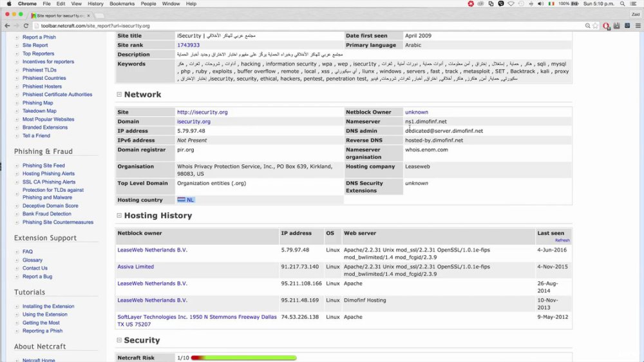644x362 pixels.
Task: Open the Takedown Map link
Action: (39, 111)
